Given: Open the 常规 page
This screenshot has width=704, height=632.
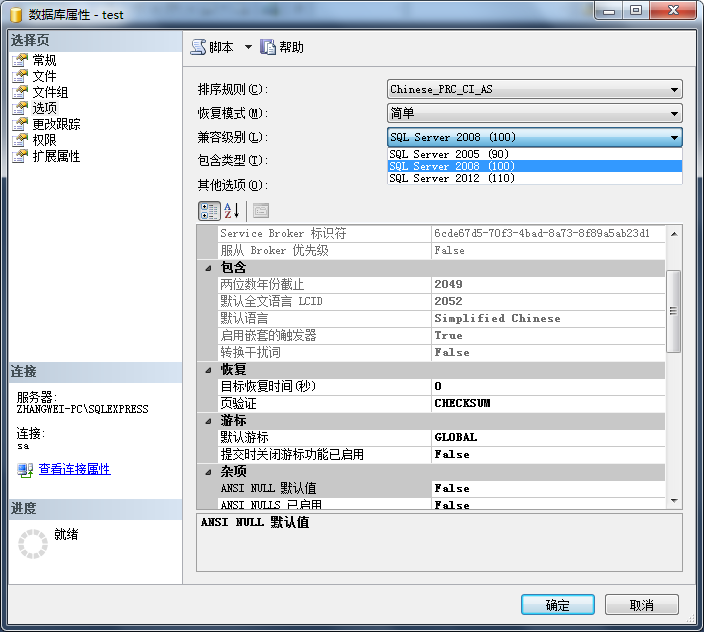Looking at the screenshot, I should (44, 60).
